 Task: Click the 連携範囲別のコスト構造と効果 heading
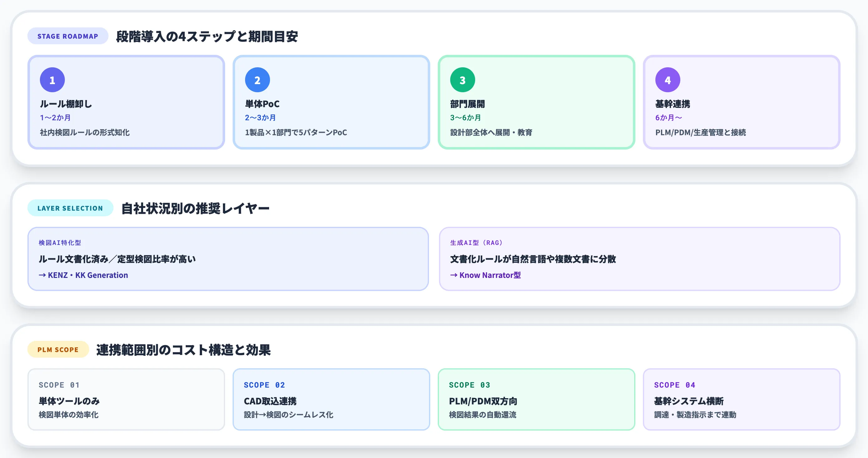pos(183,350)
